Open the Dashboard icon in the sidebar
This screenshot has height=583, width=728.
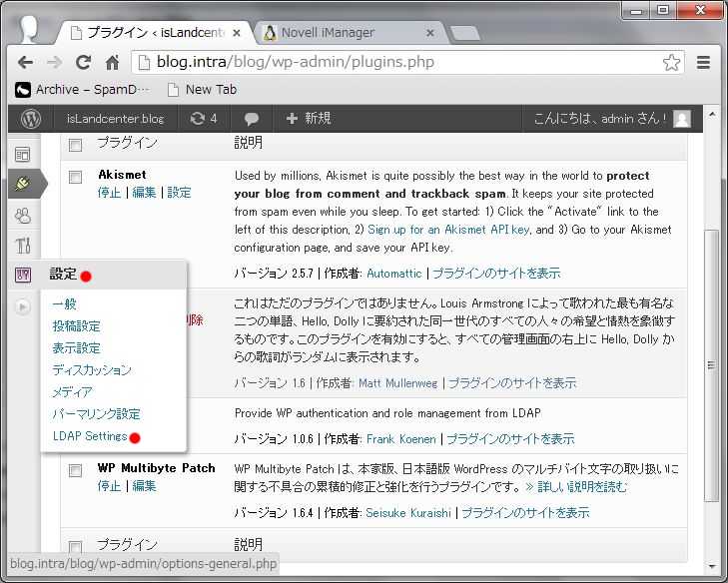pos(22,154)
